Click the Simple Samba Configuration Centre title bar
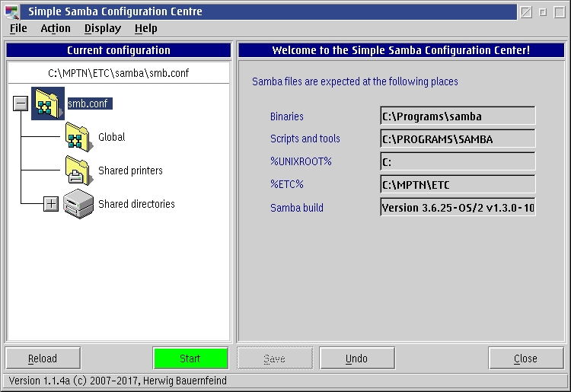This screenshot has width=571, height=392. (x=269, y=11)
